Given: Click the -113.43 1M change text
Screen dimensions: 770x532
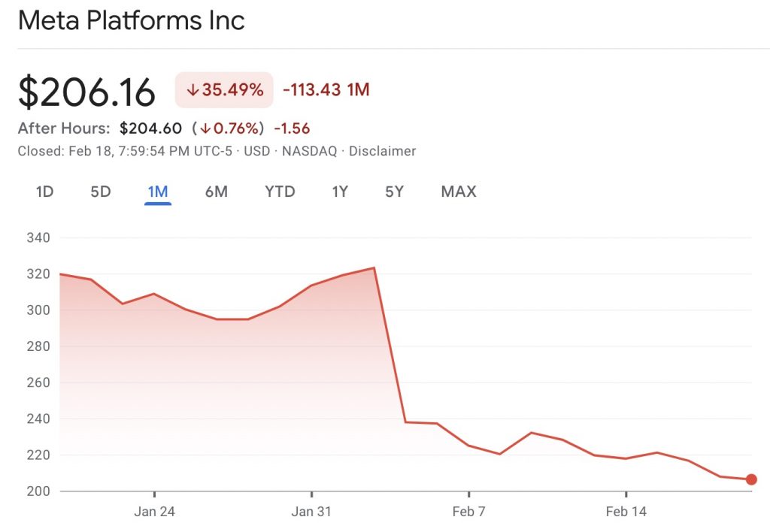Looking at the screenshot, I should [326, 90].
